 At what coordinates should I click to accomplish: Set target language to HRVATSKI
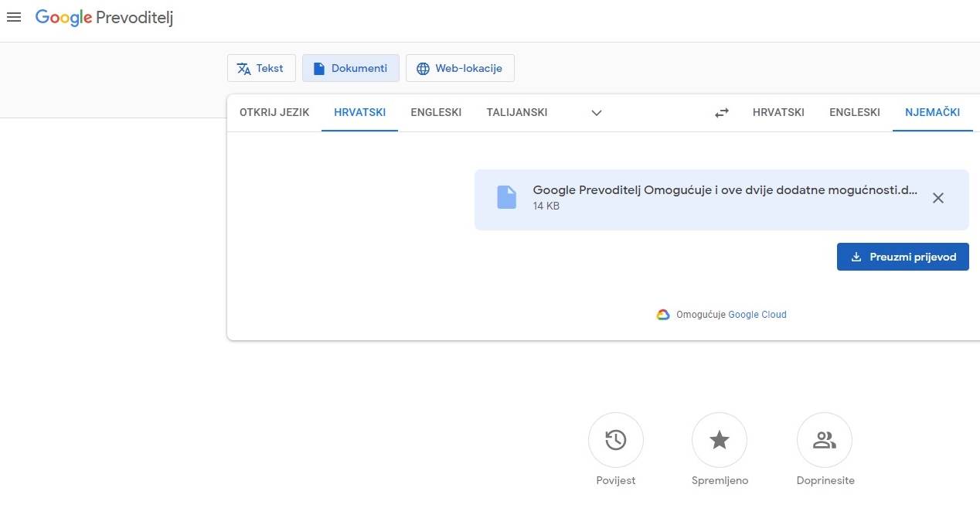(x=778, y=112)
